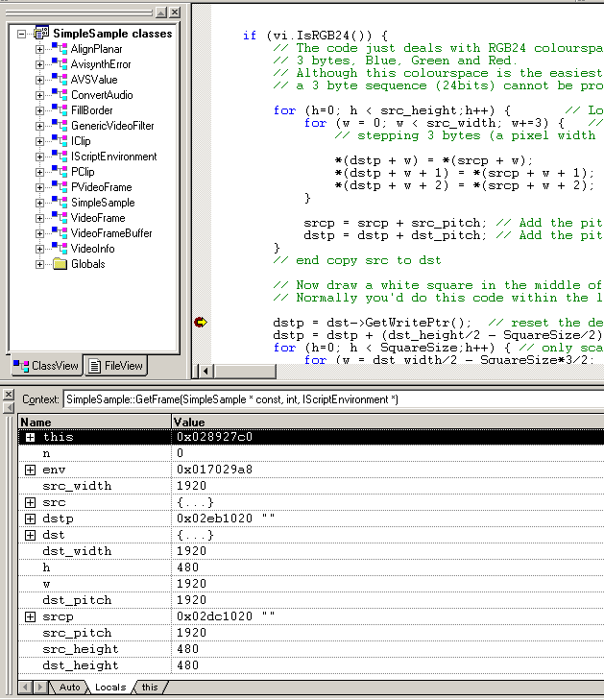Viewport: 604px width, 700px height.
Task: Close the workspace panel with X button
Action: 176,12
